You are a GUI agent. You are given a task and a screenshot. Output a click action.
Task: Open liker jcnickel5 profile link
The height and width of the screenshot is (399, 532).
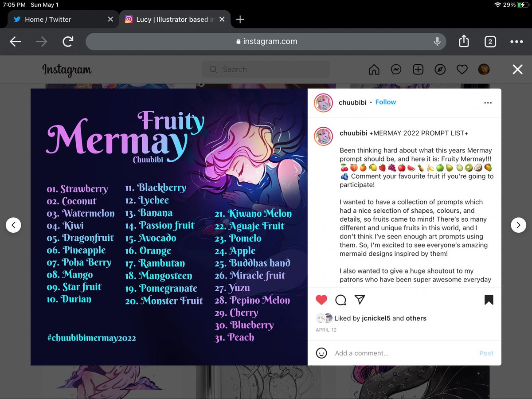click(x=375, y=318)
